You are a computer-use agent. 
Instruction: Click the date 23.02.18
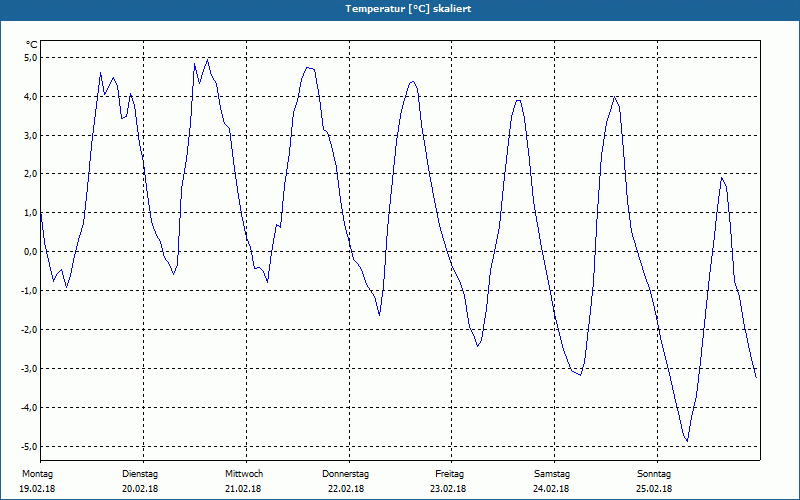[448, 489]
